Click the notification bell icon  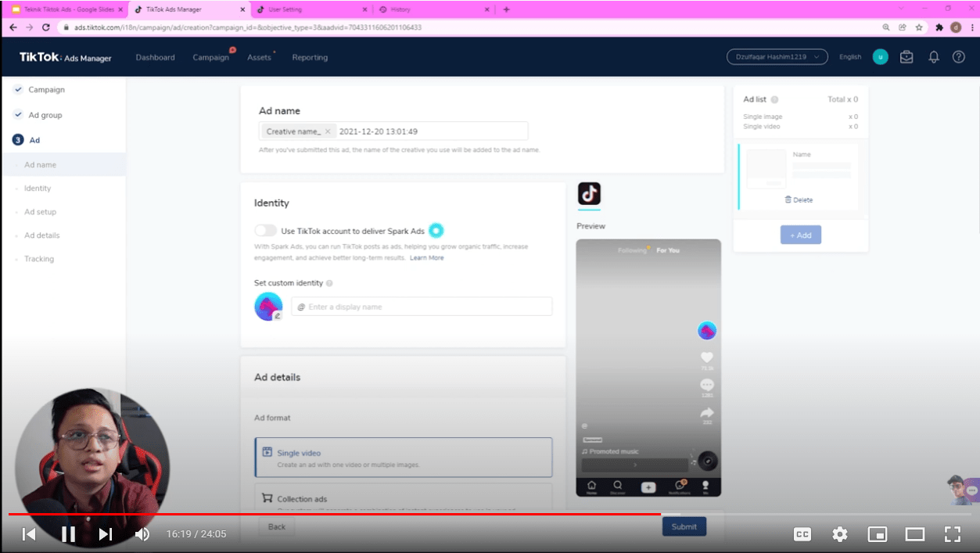pos(933,57)
